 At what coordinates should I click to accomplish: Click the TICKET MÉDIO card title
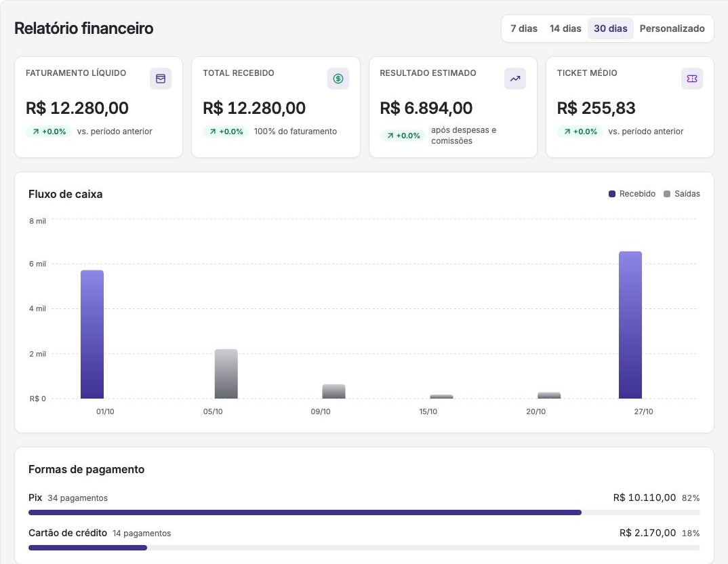click(x=587, y=73)
